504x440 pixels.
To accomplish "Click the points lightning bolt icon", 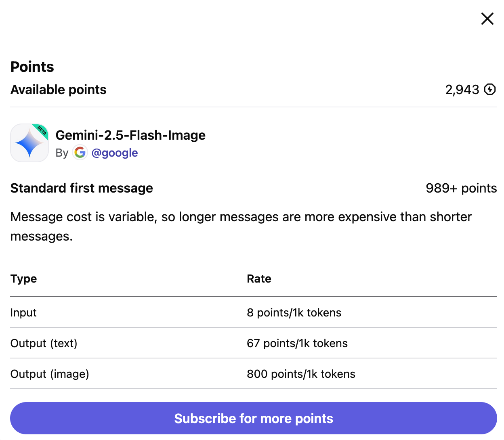I will click(x=490, y=89).
